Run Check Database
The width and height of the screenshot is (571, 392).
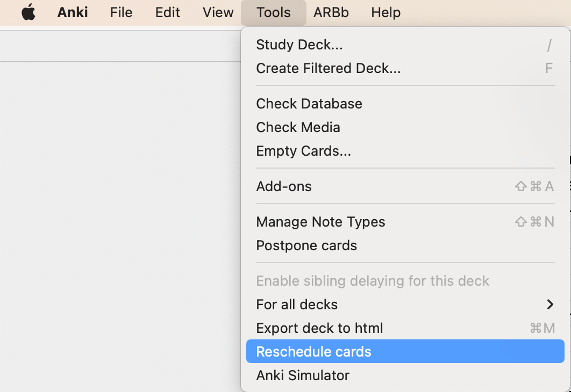pyautogui.click(x=309, y=104)
